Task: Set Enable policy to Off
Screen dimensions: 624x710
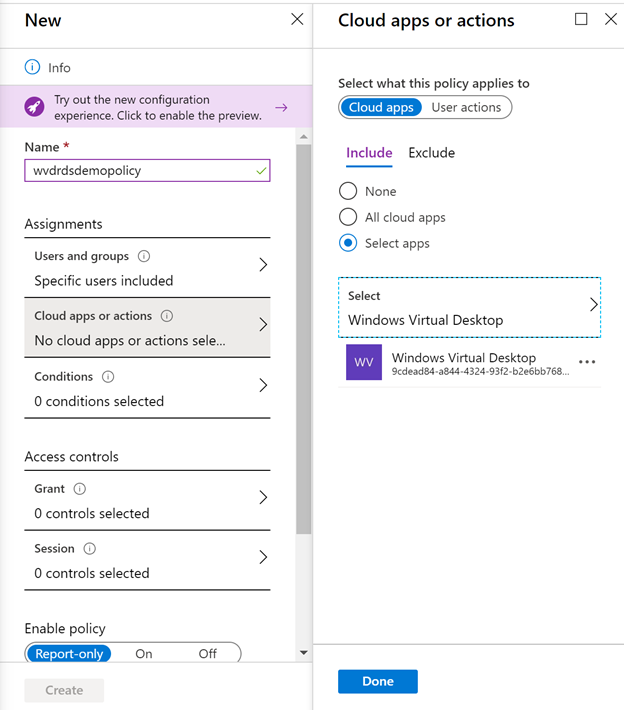Action: [208, 654]
